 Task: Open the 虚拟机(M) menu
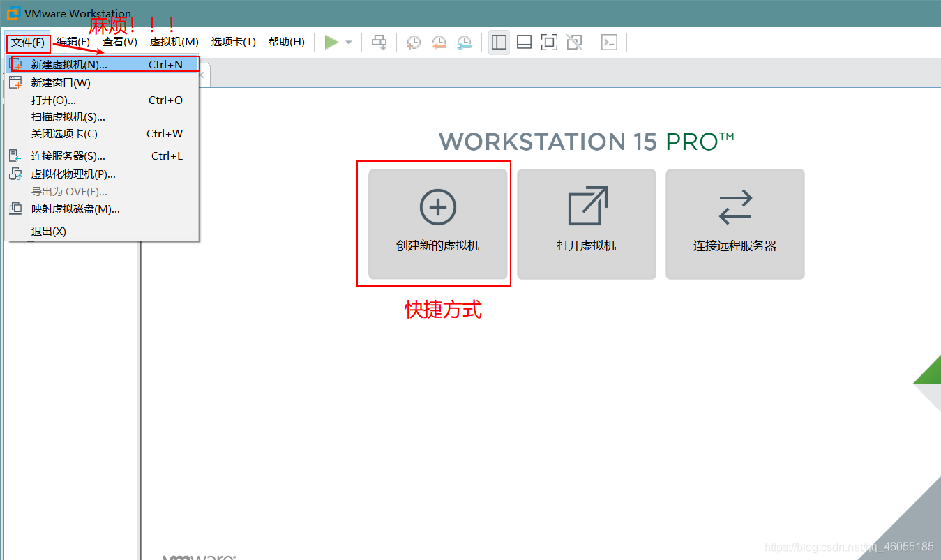[x=174, y=42]
